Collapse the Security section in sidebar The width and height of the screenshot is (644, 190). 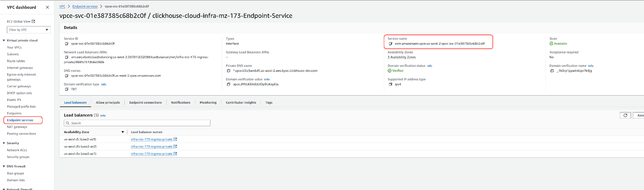pos(4,143)
